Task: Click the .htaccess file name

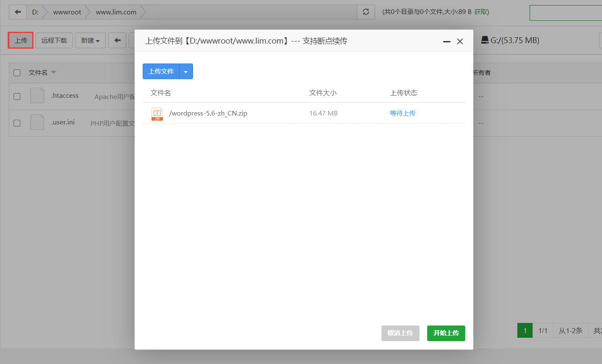Action: pyautogui.click(x=65, y=96)
